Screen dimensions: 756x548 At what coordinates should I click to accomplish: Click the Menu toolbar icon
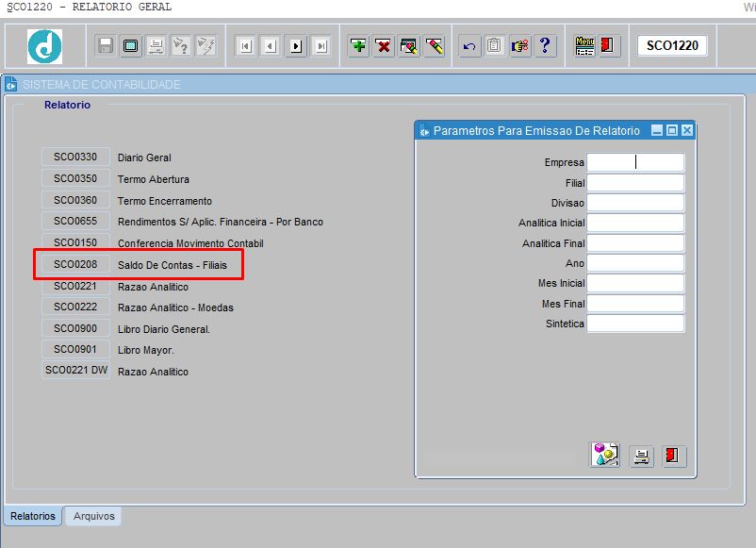(x=584, y=46)
